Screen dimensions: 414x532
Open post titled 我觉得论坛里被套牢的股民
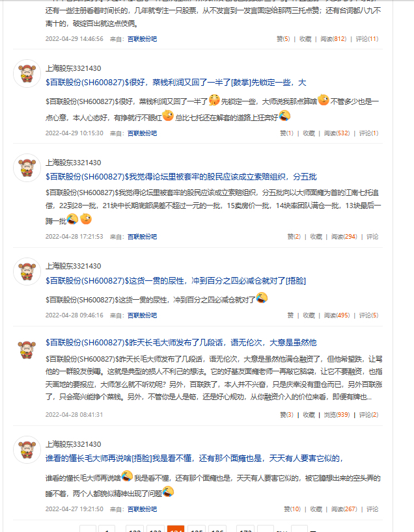tap(181, 177)
